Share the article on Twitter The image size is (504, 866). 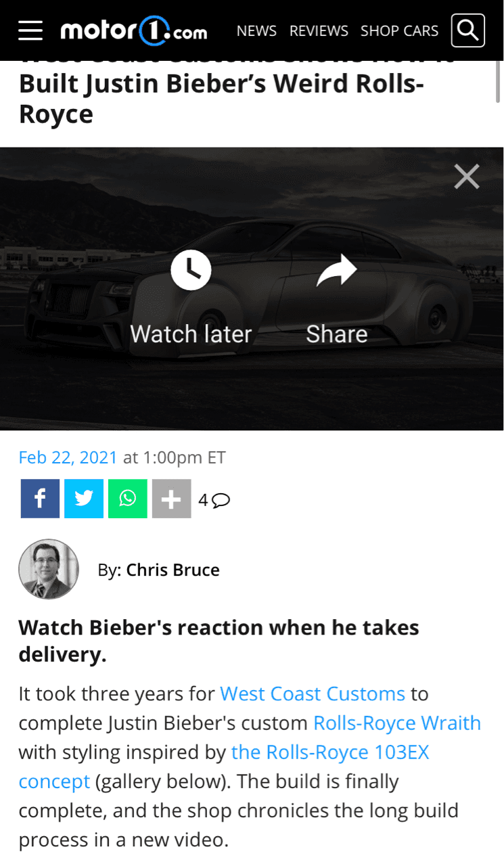pyautogui.click(x=84, y=499)
